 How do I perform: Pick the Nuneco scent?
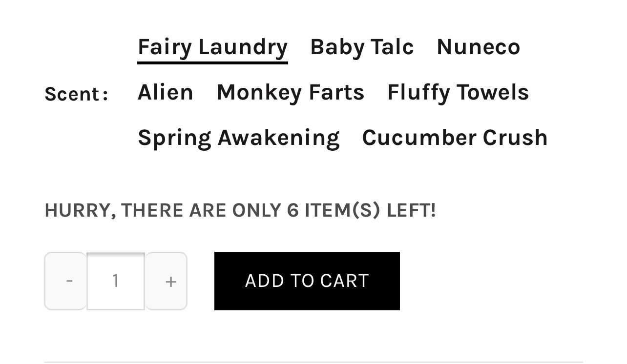point(478,47)
